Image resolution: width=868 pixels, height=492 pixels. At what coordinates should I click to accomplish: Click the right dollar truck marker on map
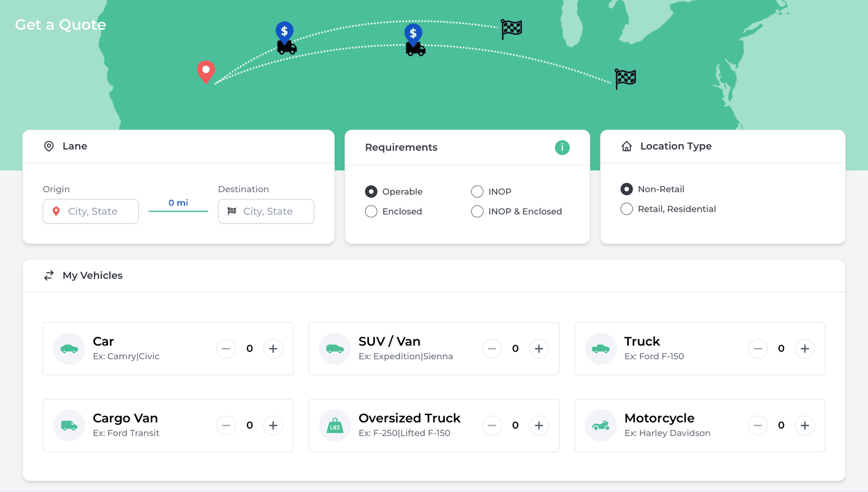(x=414, y=40)
